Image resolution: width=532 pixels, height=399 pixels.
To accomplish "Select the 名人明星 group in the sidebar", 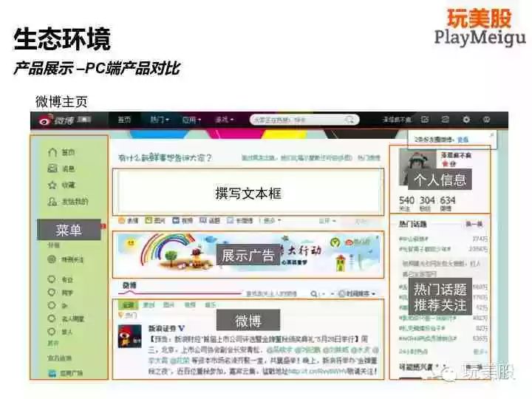I will 66,318.
